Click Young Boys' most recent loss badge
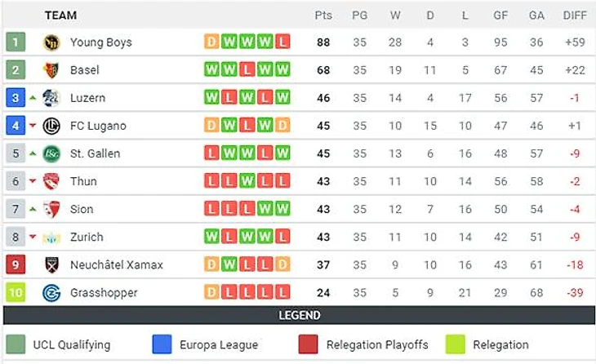Screen dimensions: 596x364 click(x=282, y=42)
